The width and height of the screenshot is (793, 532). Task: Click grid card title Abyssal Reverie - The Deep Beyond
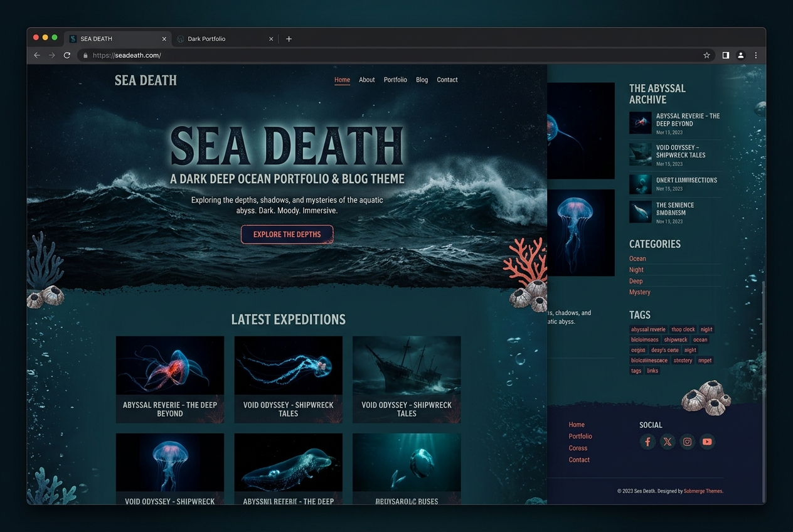[170, 409]
